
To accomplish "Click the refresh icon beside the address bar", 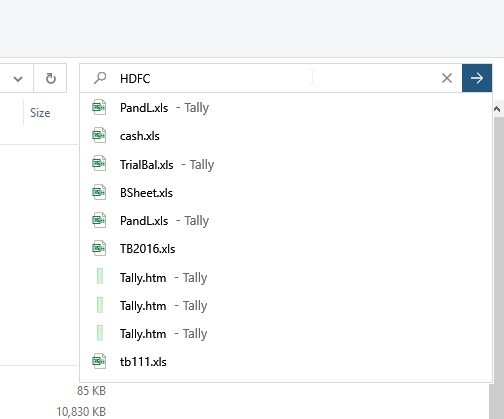I will (50, 79).
